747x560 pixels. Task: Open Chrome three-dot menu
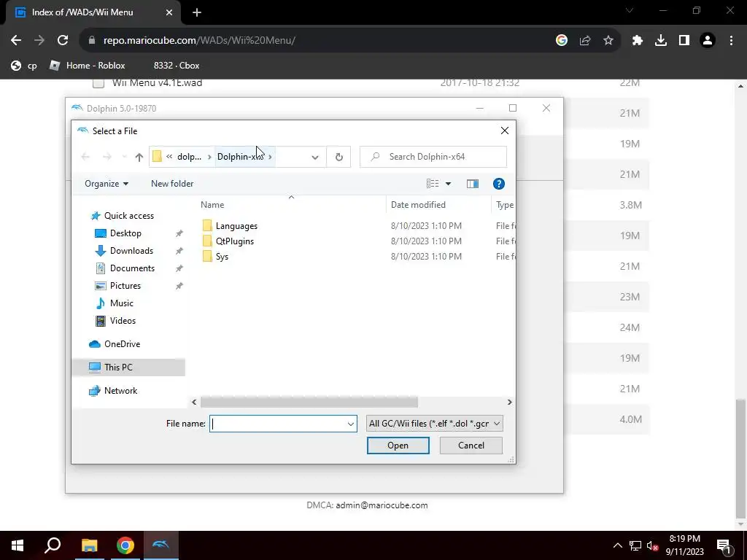(x=731, y=41)
